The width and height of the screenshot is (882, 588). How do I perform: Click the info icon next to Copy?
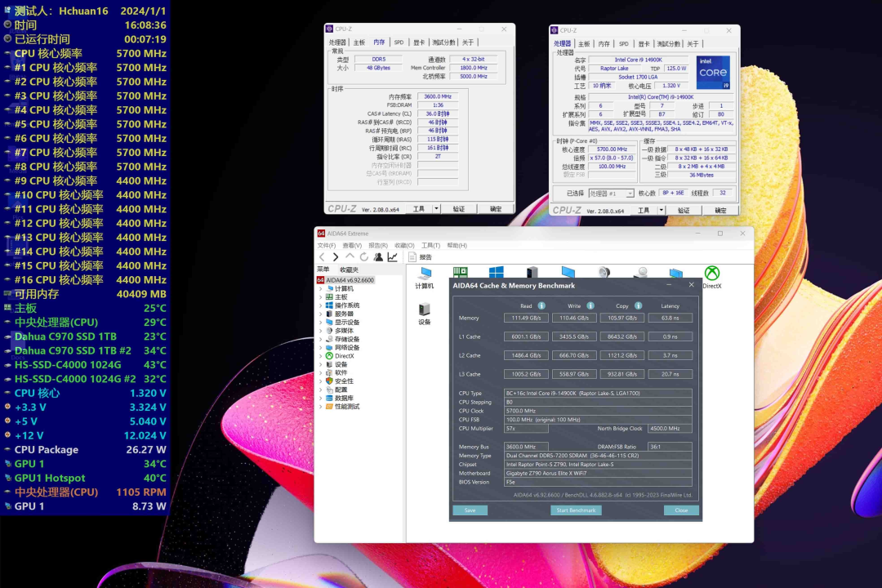click(638, 305)
